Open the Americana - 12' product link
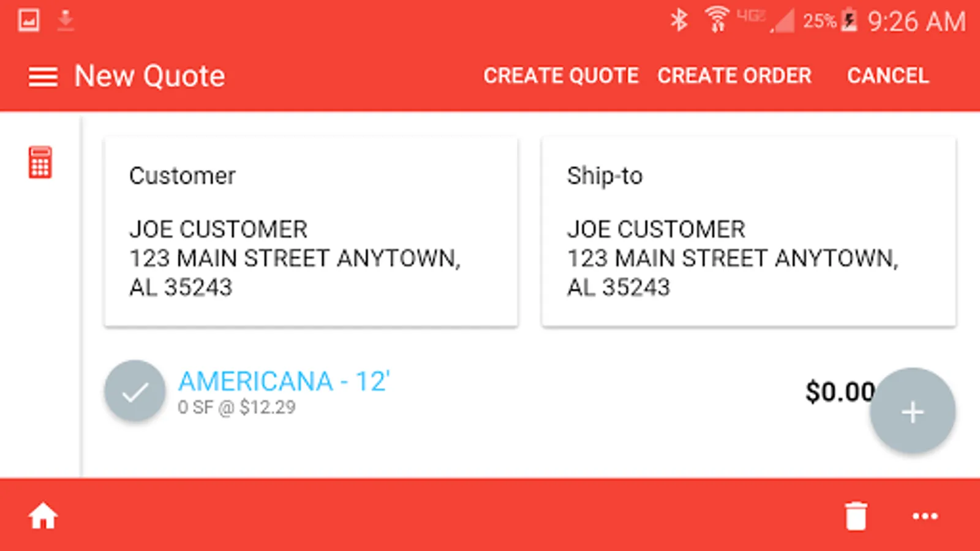This screenshot has height=551, width=980. (284, 381)
